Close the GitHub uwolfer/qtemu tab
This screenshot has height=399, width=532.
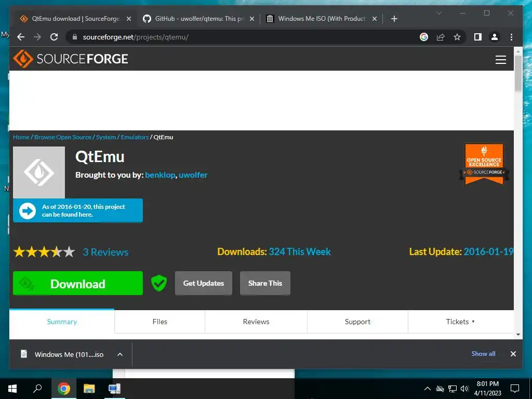tap(252, 19)
